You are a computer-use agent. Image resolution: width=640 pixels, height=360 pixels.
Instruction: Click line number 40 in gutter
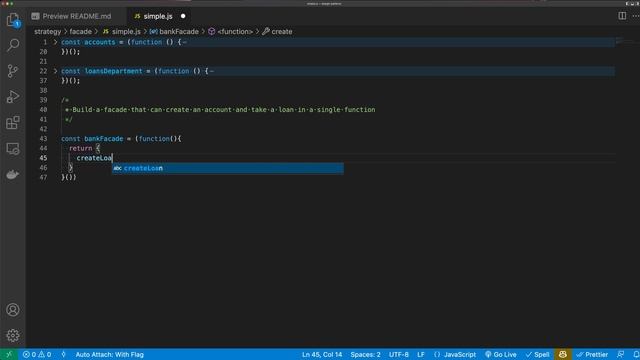coord(43,110)
